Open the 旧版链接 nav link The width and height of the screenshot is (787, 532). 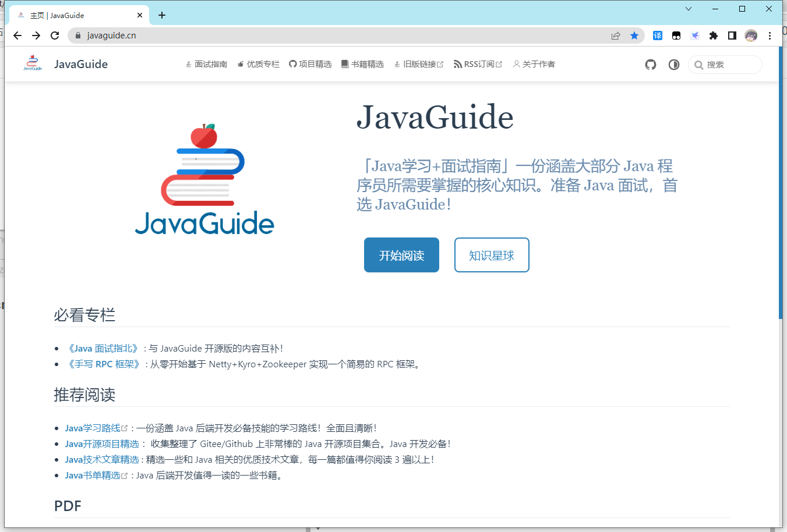[418, 64]
